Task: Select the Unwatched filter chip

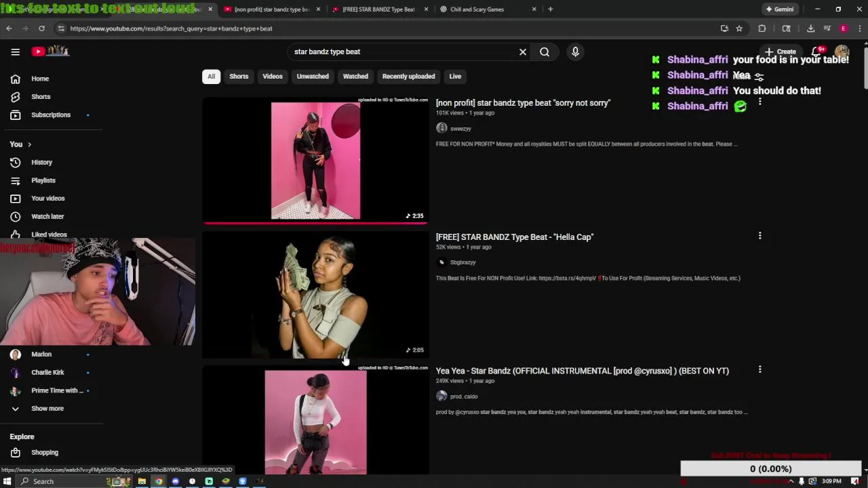Action: (313, 77)
